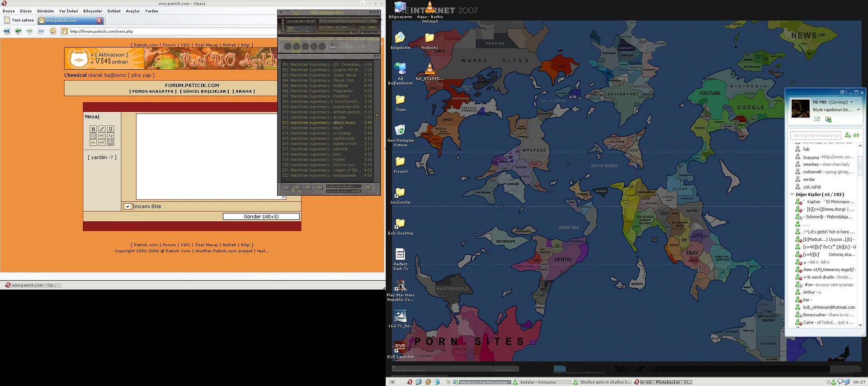Submit the post with Gönder (Alt+S)
Viewport: 868px width, 386px height.
[x=261, y=216]
